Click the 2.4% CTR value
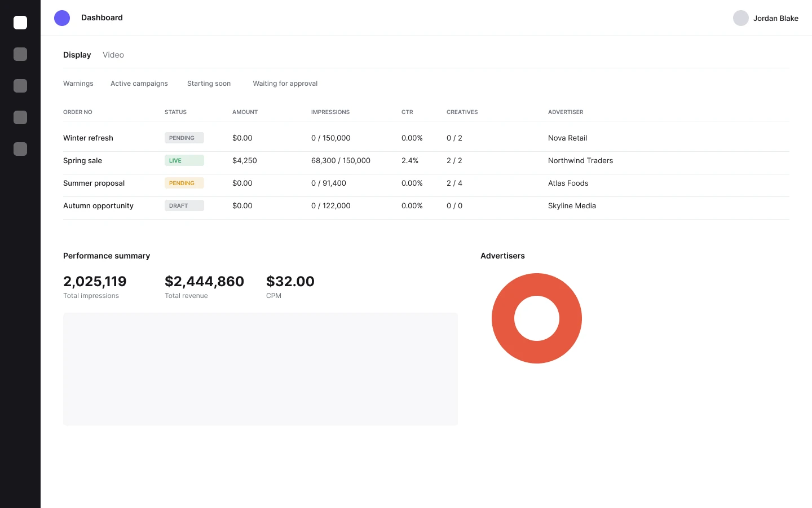812x508 pixels. point(410,160)
